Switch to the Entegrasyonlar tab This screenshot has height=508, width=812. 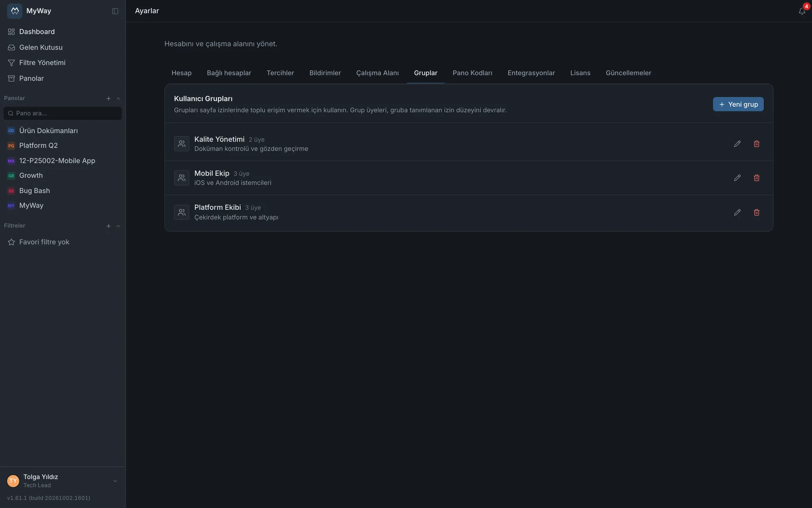531,73
